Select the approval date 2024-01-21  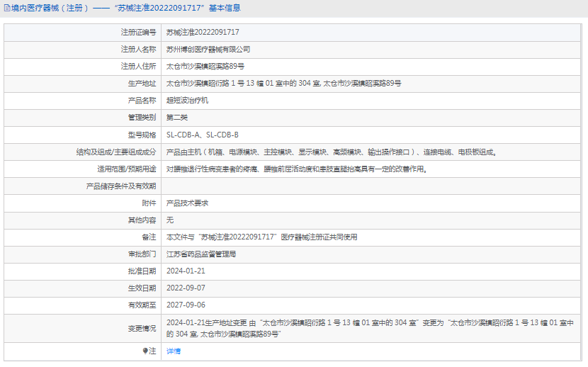tap(186, 271)
